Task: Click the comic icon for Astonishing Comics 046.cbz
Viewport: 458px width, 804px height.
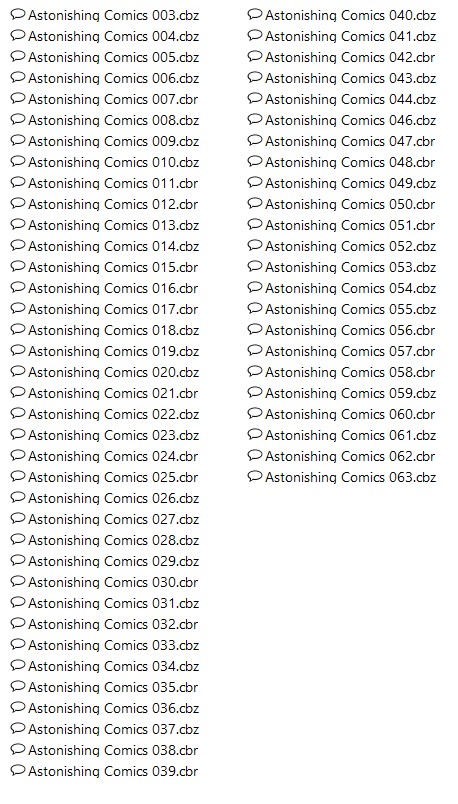Action: pos(255,119)
